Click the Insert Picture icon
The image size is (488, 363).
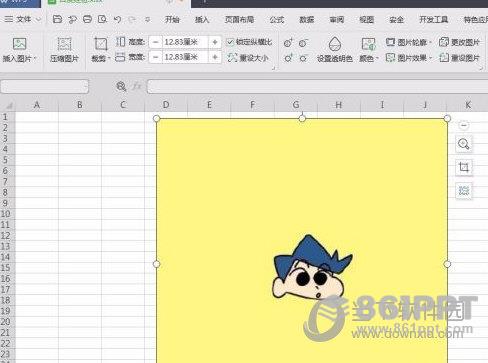point(19,44)
